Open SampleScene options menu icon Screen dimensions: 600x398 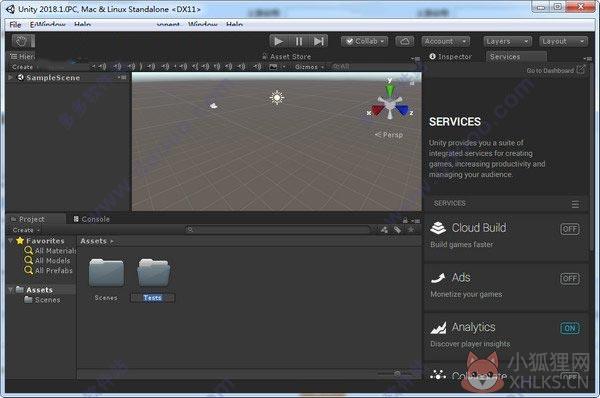(122, 78)
